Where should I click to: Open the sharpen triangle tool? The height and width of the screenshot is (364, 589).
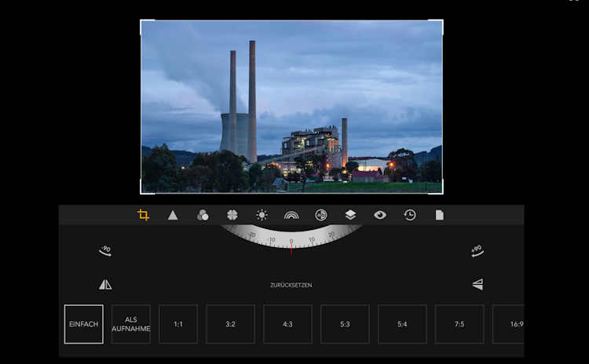pos(173,215)
